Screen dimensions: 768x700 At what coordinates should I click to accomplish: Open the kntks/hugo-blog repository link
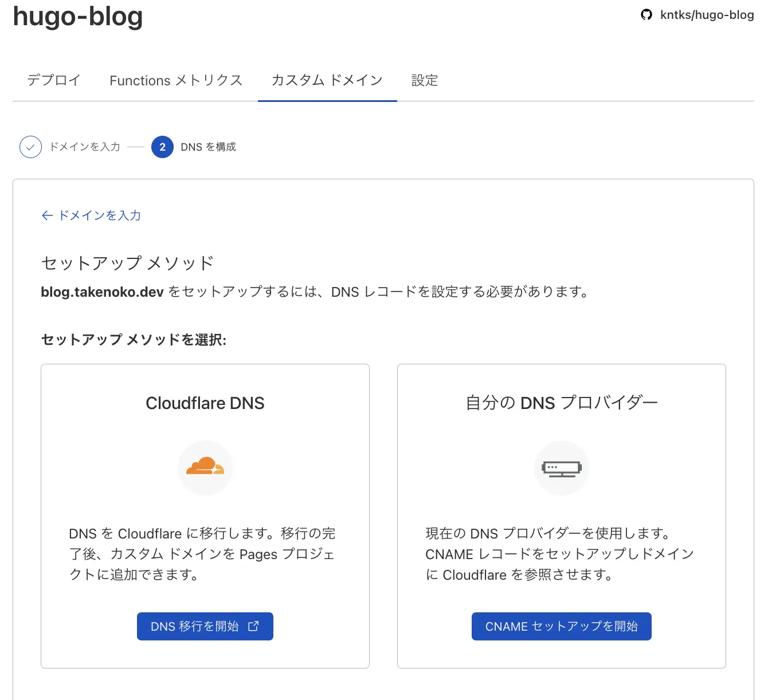(x=707, y=15)
